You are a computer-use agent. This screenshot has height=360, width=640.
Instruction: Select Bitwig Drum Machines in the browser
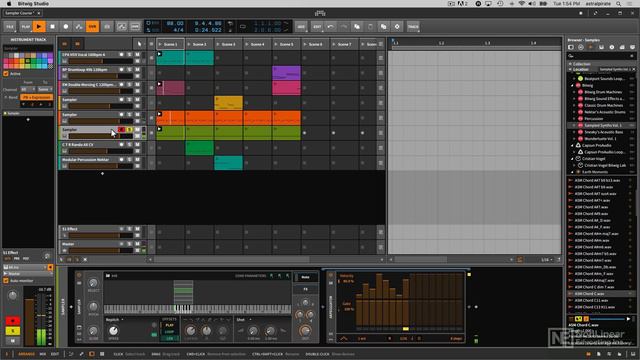pyautogui.click(x=603, y=92)
